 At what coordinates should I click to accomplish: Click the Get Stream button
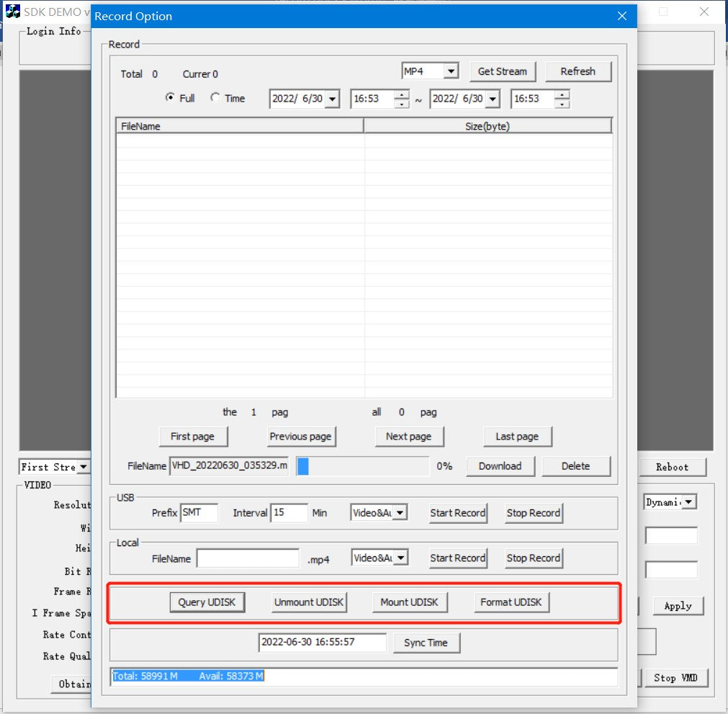502,71
